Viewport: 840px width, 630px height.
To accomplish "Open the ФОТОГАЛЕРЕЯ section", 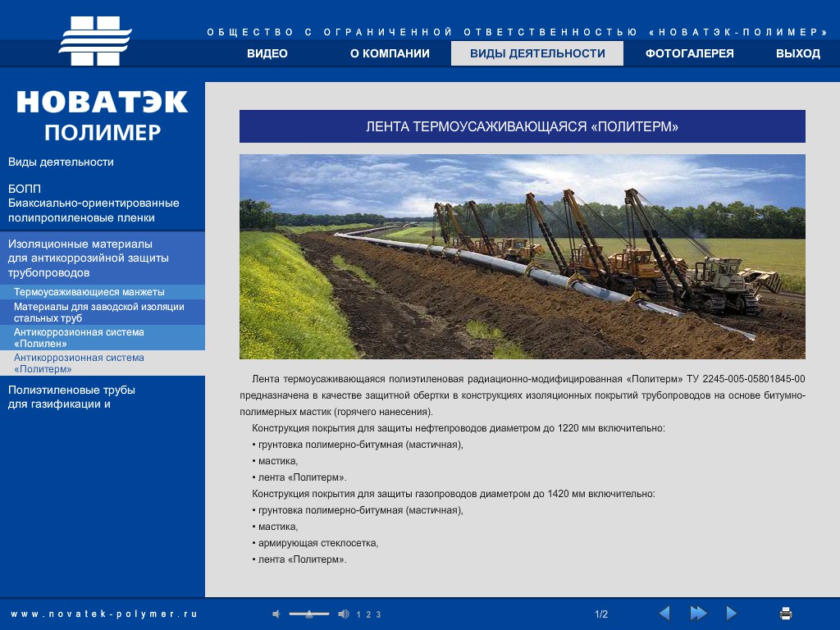I will tap(689, 53).
